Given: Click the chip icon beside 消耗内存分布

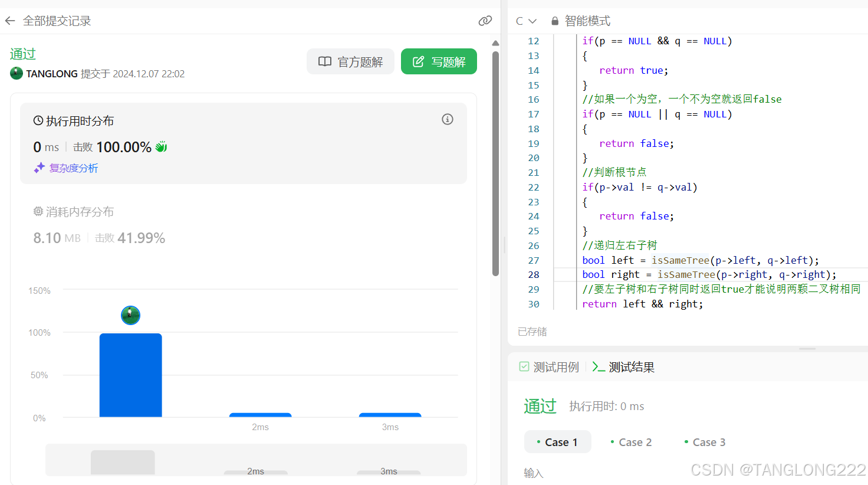Looking at the screenshot, I should coord(38,211).
